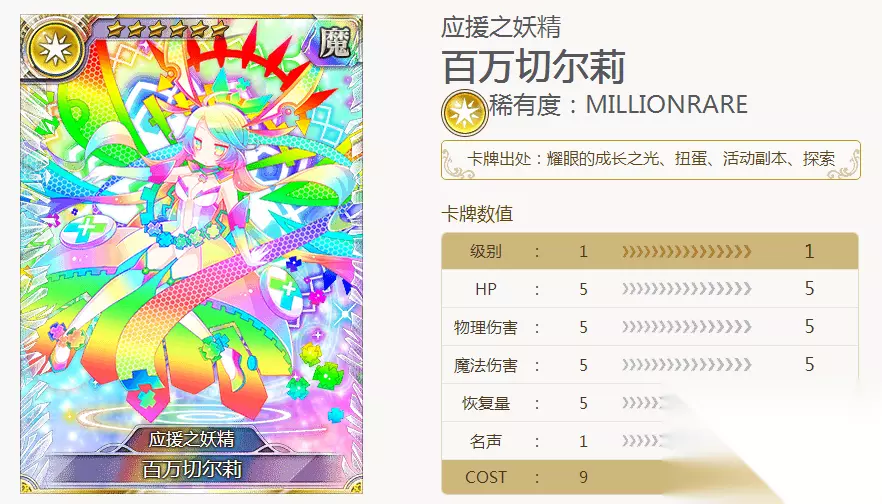Click the 卡牌数值 section heading

click(x=477, y=214)
